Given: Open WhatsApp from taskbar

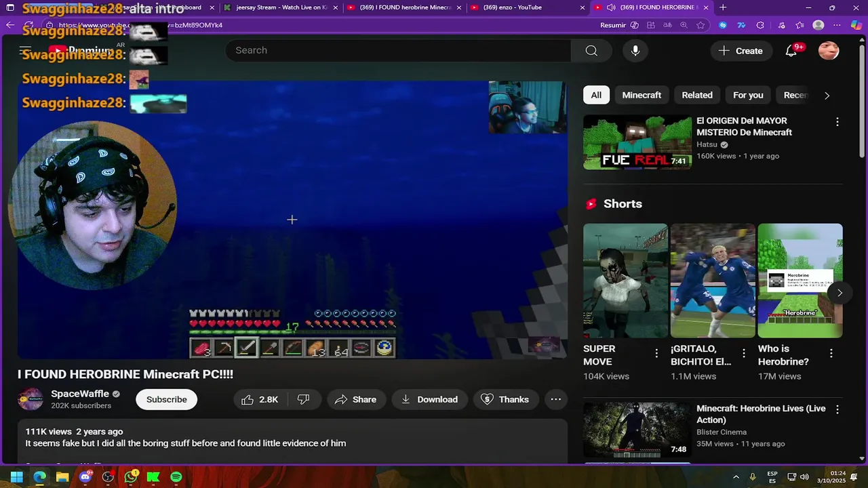Looking at the screenshot, I should pos(131,477).
